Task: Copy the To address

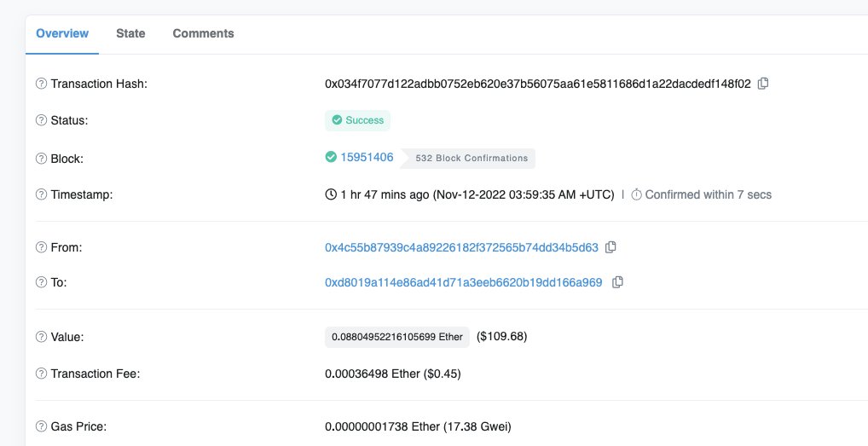Action: [x=618, y=282]
